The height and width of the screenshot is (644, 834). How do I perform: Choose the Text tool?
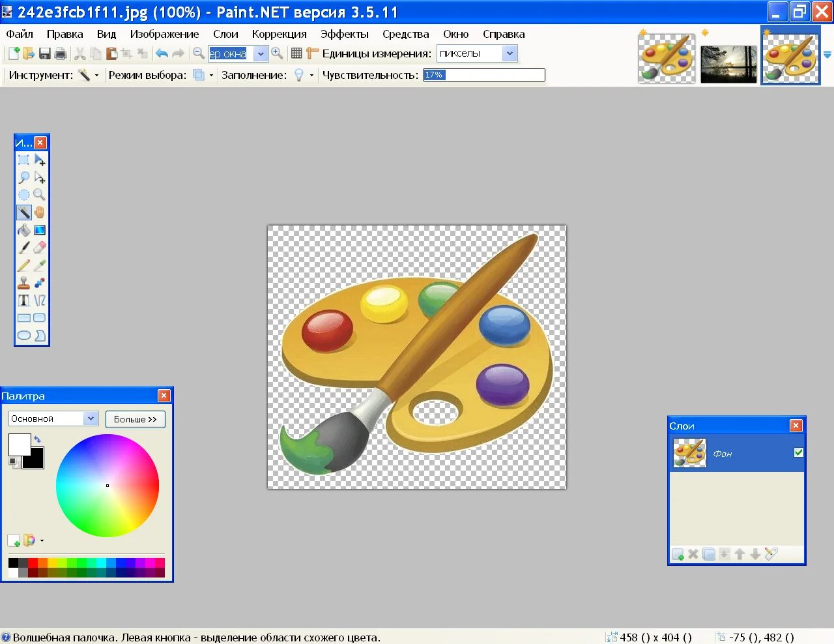point(24,300)
